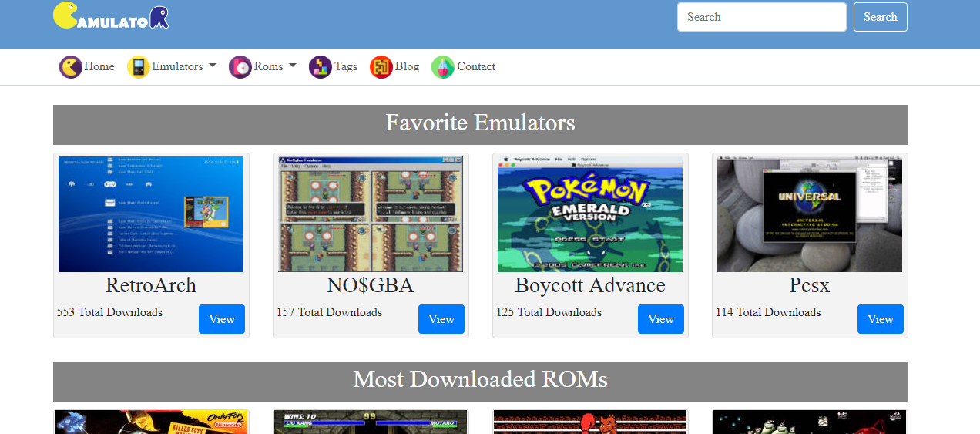Click the Pcsx title text
Screen dimensions: 980x434
coord(810,285)
